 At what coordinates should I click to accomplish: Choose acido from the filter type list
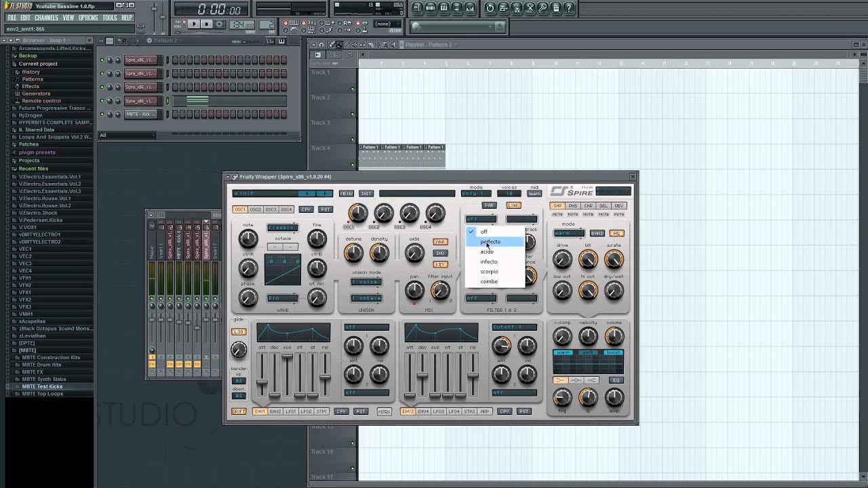(495, 251)
